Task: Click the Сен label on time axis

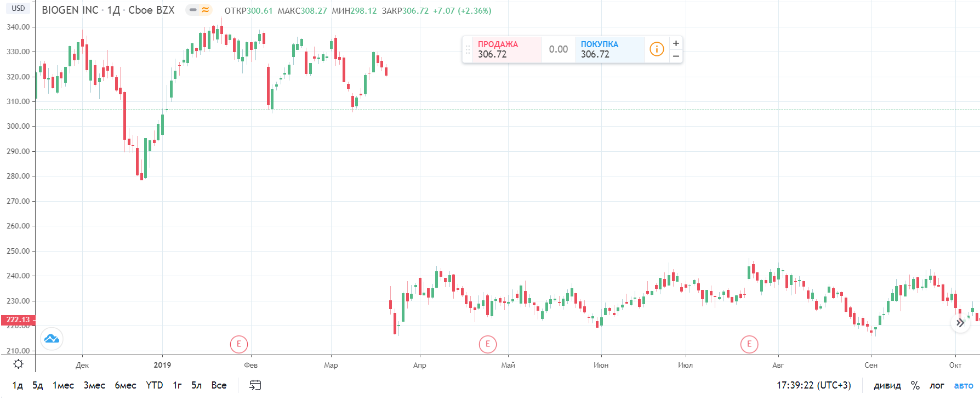Action: coord(871,365)
